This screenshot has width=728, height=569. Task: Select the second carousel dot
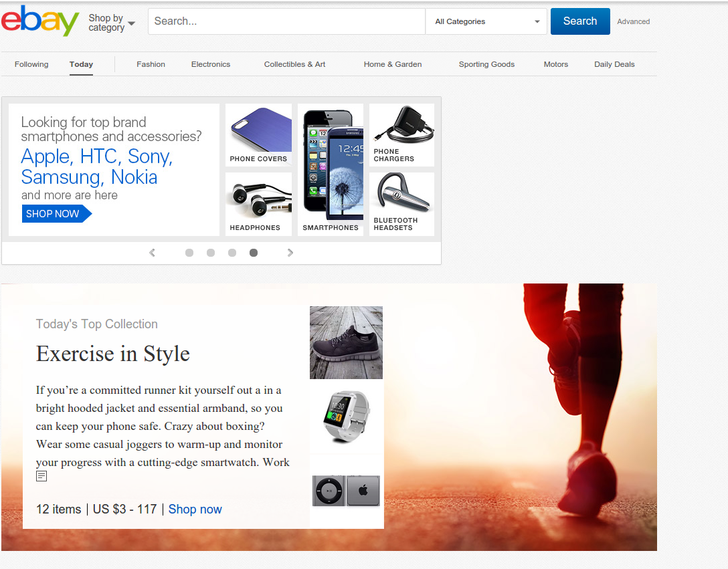pos(211,253)
